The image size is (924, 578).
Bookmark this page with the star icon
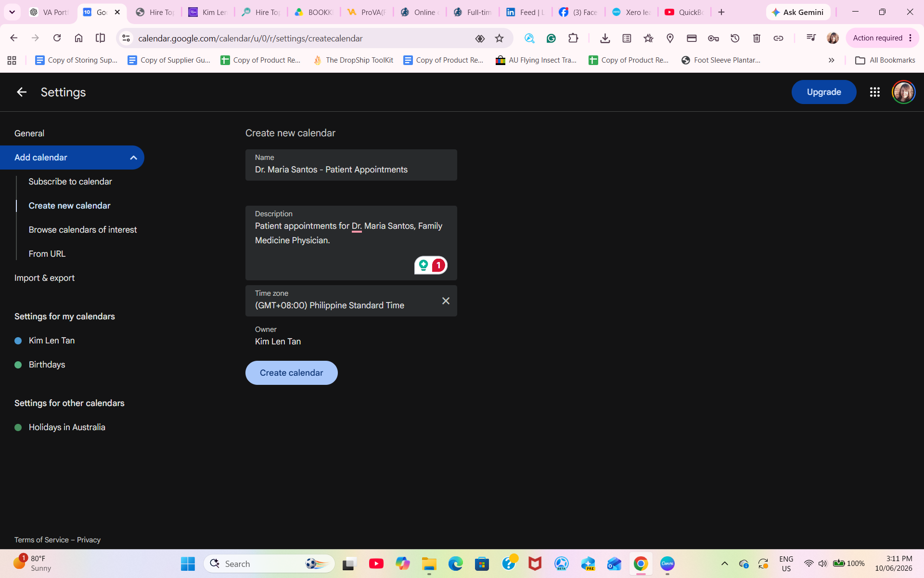(499, 38)
